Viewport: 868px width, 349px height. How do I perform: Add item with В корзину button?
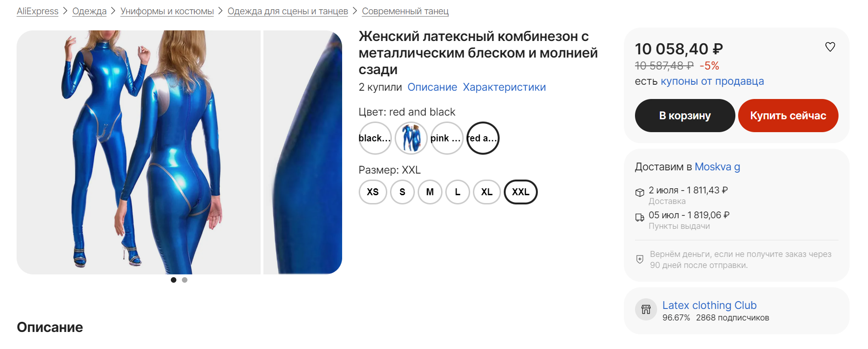685,116
